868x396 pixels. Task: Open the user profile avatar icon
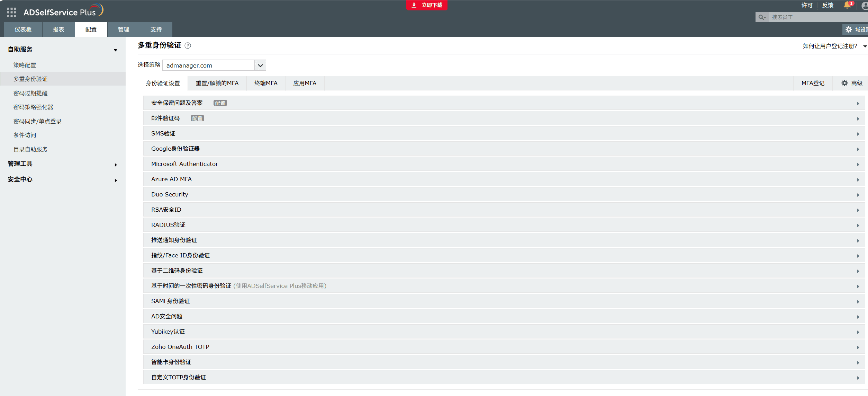865,6
